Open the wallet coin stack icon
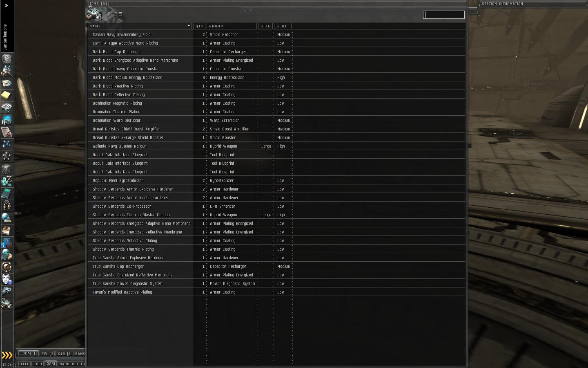This screenshot has width=588, height=368. tap(7, 181)
